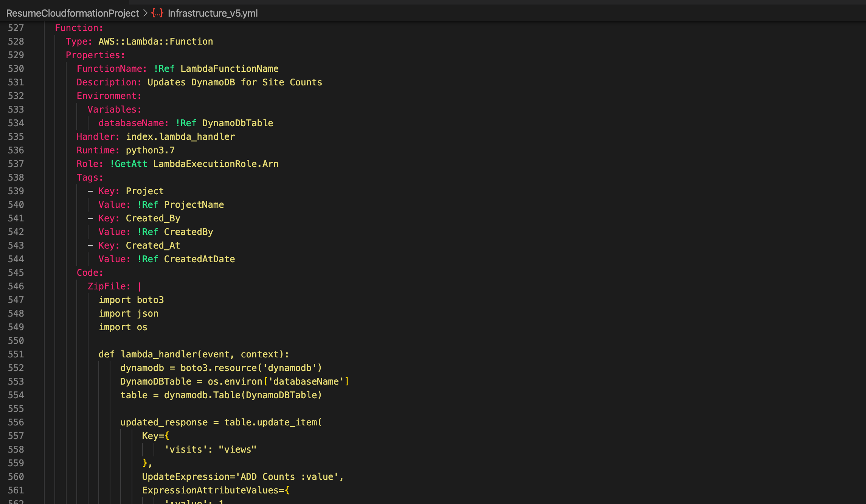The image size is (866, 504).
Task: Click "boto3.resource('dynamodb')" expression
Action: pyautogui.click(x=251, y=368)
